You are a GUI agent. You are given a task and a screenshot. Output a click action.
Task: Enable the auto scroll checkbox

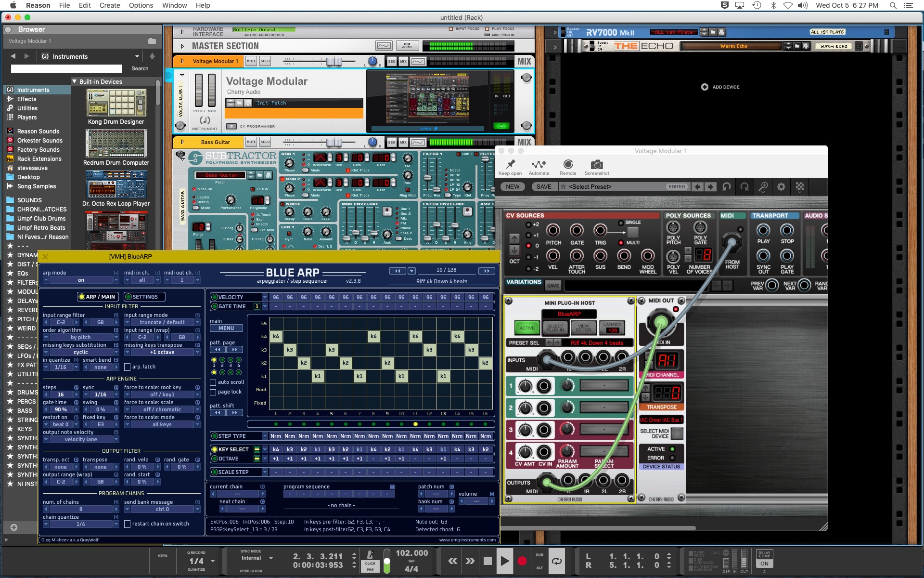tap(213, 382)
